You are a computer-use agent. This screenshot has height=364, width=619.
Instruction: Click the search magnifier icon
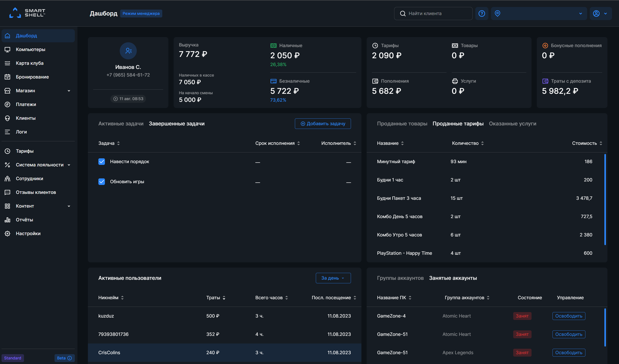[403, 14]
